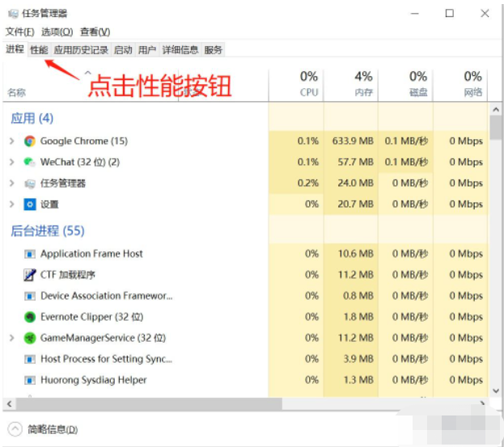Expand the Google Chrome process group
The image size is (504, 447).
pyautogui.click(x=11, y=141)
